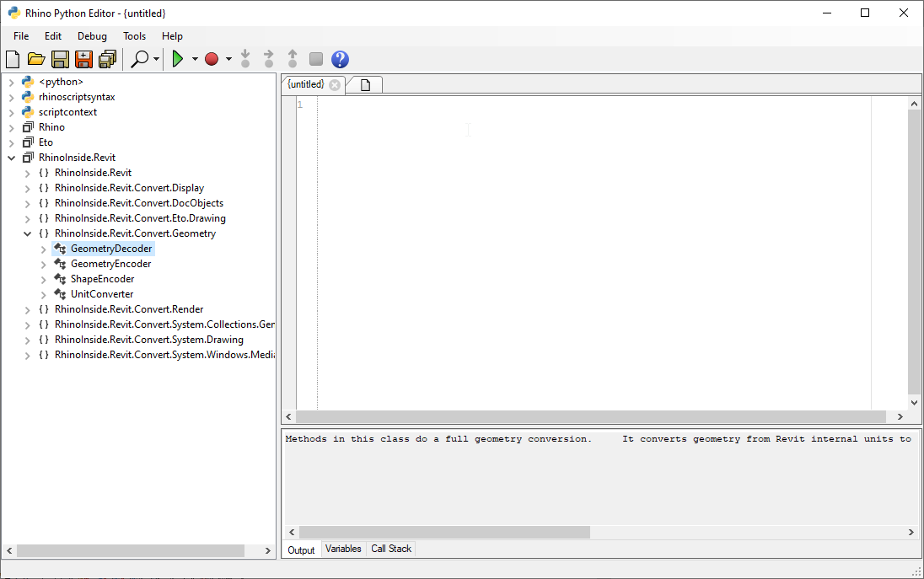The height and width of the screenshot is (579, 924).
Task: Switch to the Variables tab
Action: tap(343, 549)
